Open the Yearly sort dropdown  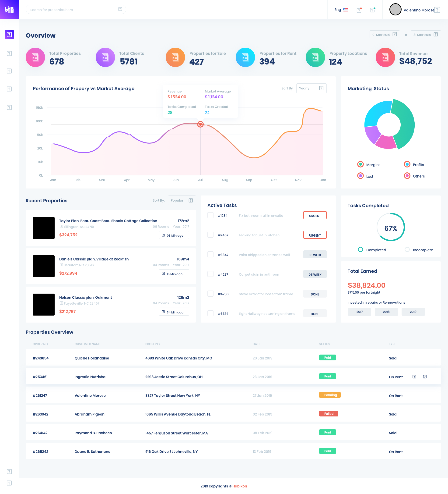coord(311,88)
